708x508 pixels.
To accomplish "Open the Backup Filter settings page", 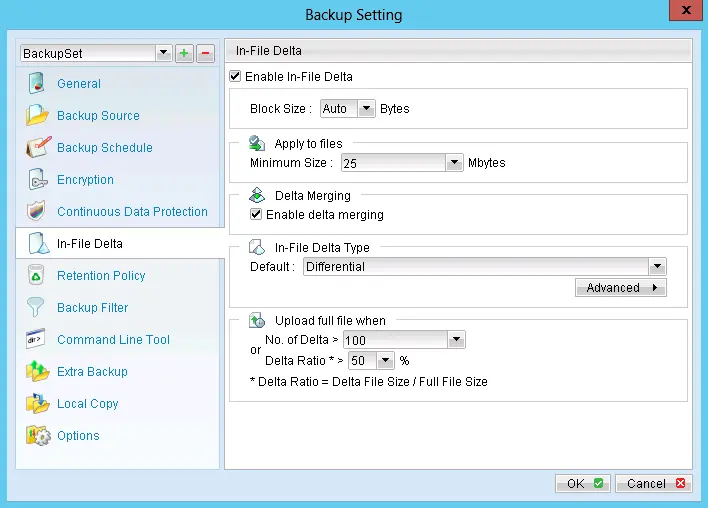I will click(93, 308).
